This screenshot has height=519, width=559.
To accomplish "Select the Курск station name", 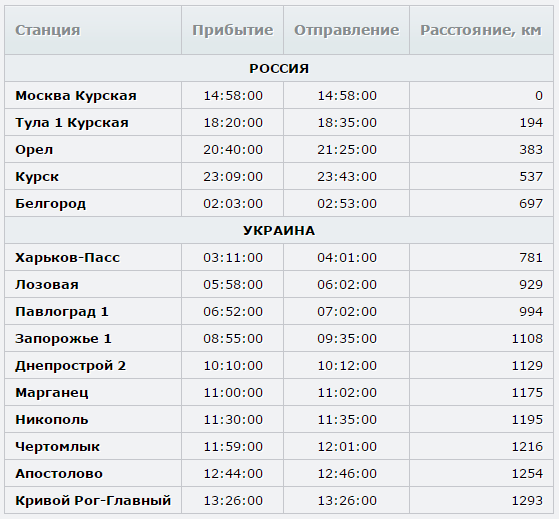I will coord(37,177).
